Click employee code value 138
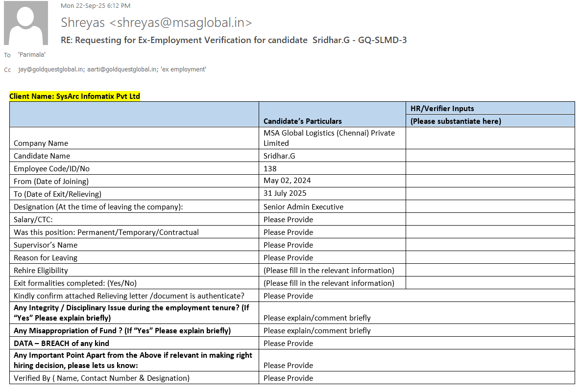The image size is (581, 392). tap(270, 168)
